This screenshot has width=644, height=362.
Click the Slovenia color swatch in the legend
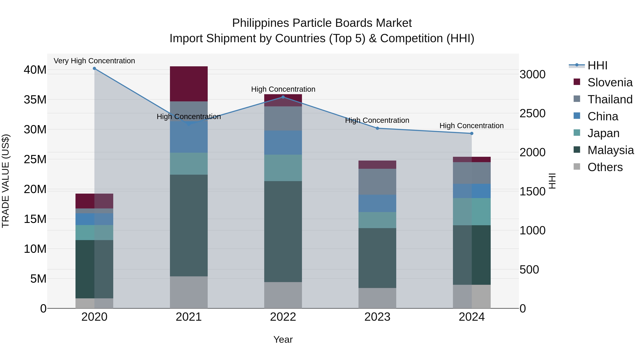tap(577, 82)
